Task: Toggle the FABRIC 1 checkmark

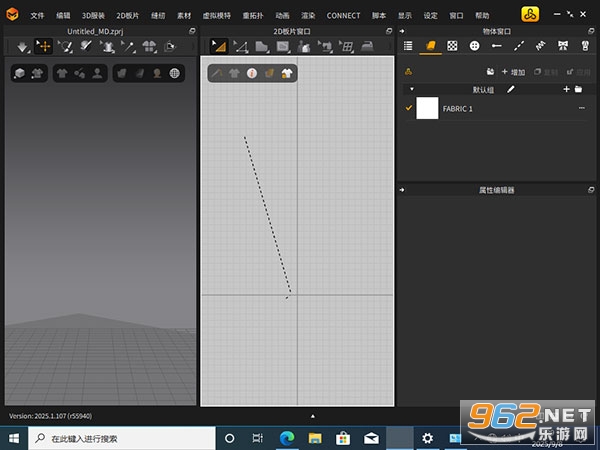Action: (409, 108)
